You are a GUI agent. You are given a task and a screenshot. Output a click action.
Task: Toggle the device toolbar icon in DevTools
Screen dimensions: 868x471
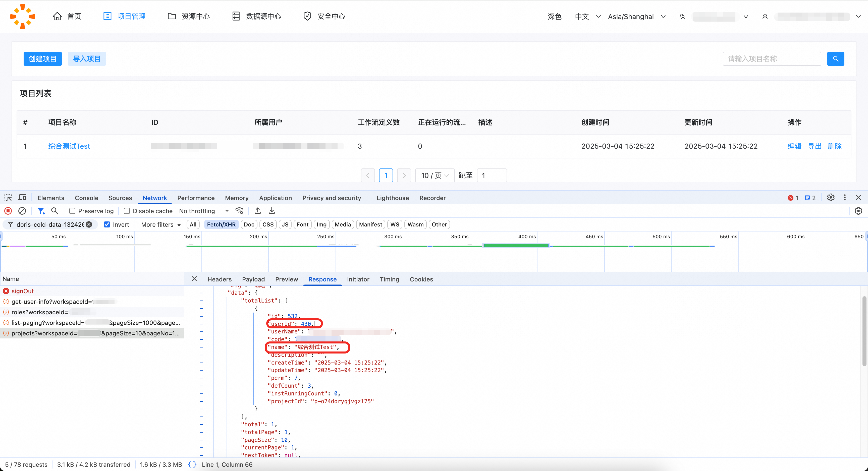[x=22, y=197]
